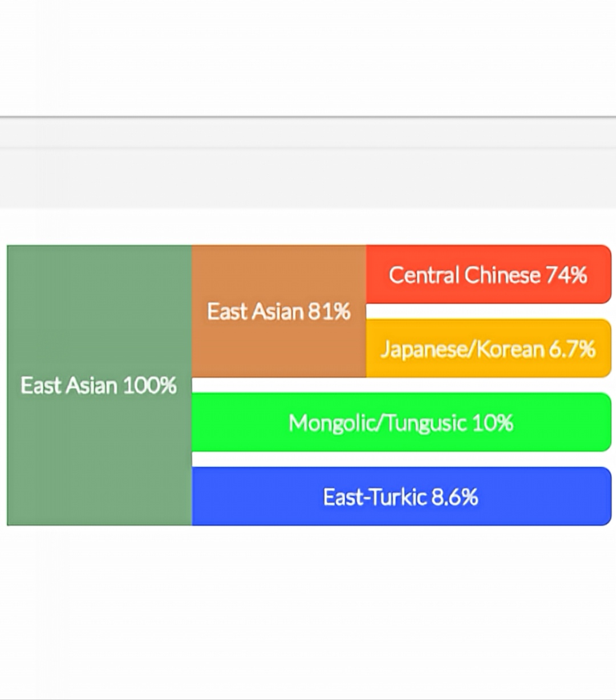Click the 'Central Chinese' label text
Image resolution: width=616 pixels, height=700 pixels.
point(465,275)
